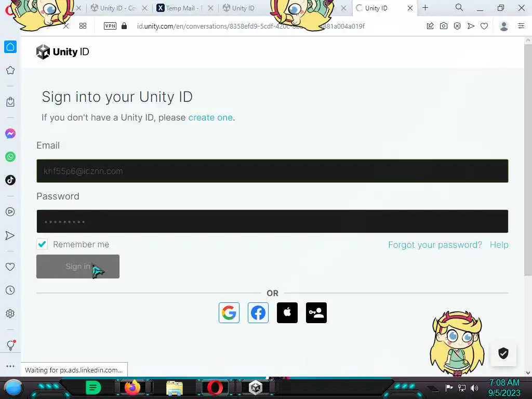532x399 pixels.
Task: Take a snapshot with camera icon
Action: [444, 26]
